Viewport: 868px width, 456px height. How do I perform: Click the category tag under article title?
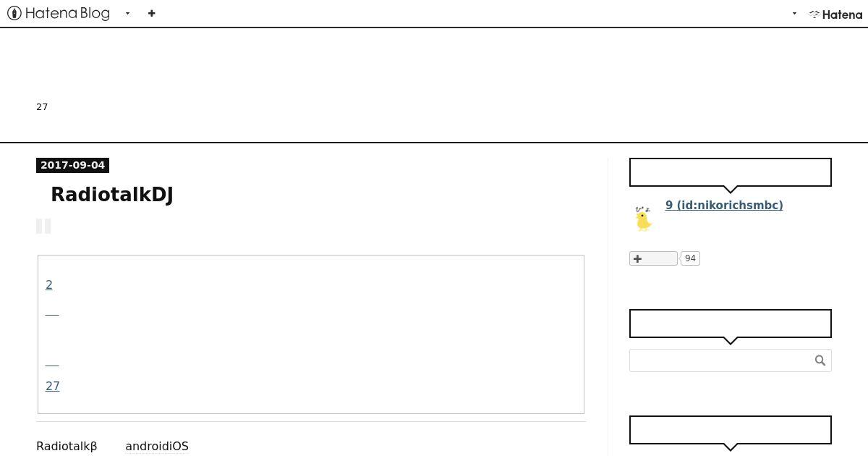tap(43, 227)
